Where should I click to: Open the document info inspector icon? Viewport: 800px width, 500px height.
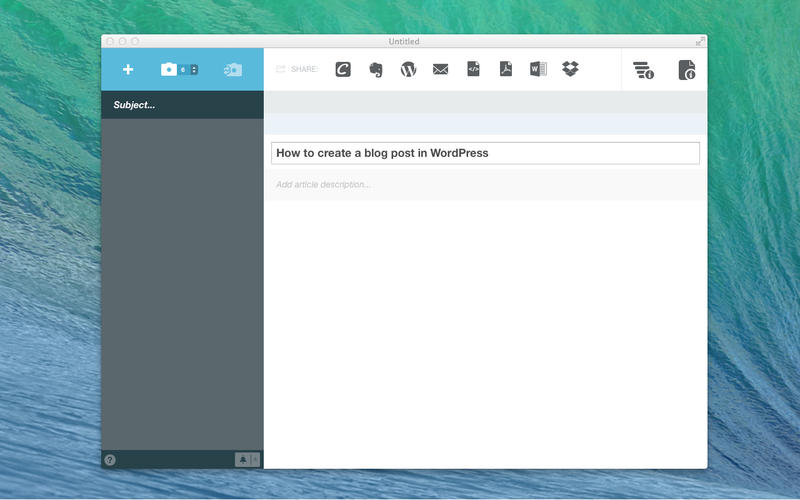click(687, 70)
